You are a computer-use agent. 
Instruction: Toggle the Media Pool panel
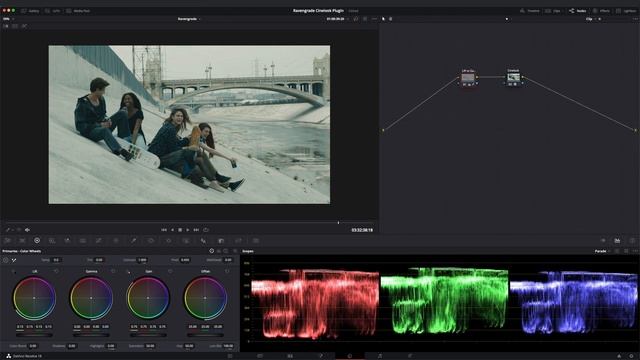[78, 11]
